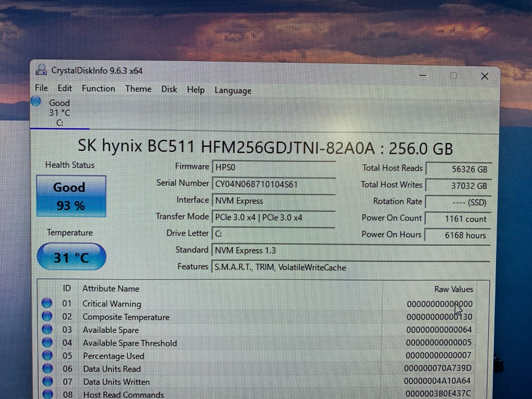This screenshot has height=399, width=532.
Task: Click the Good 93 % health status button
Action: pos(71,196)
